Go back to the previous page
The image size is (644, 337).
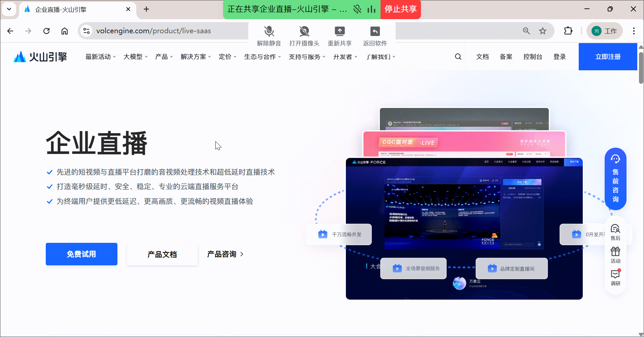pyautogui.click(x=10, y=31)
